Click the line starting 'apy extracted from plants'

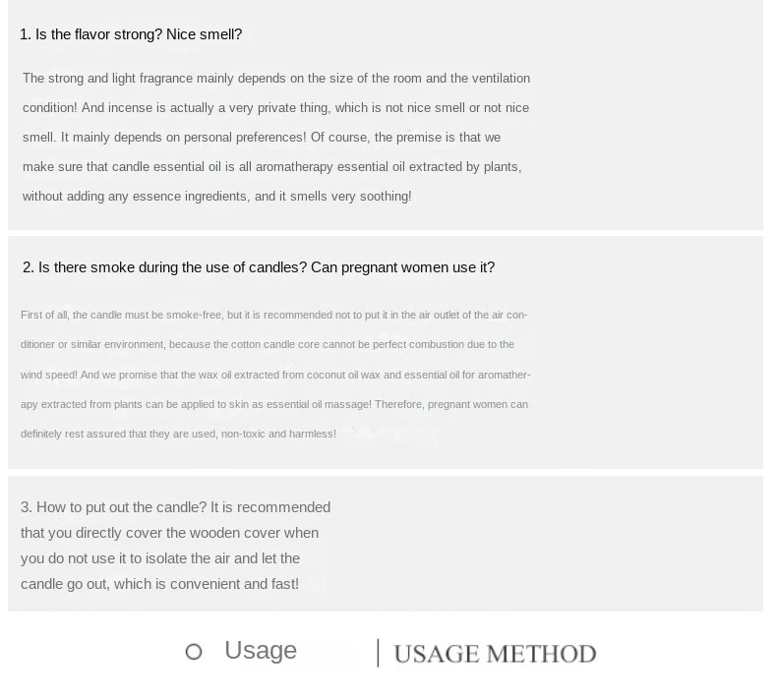(x=274, y=405)
